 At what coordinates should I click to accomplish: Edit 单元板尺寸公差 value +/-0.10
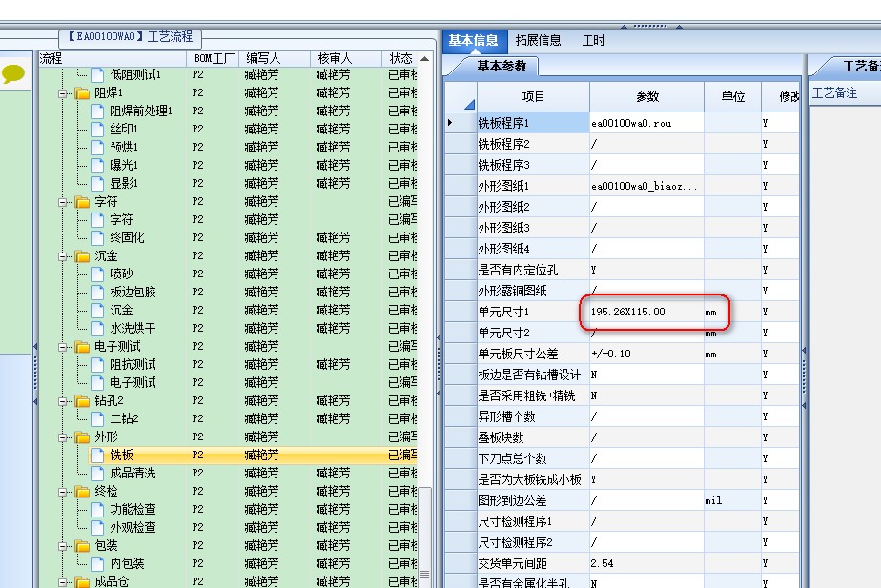pos(646,354)
